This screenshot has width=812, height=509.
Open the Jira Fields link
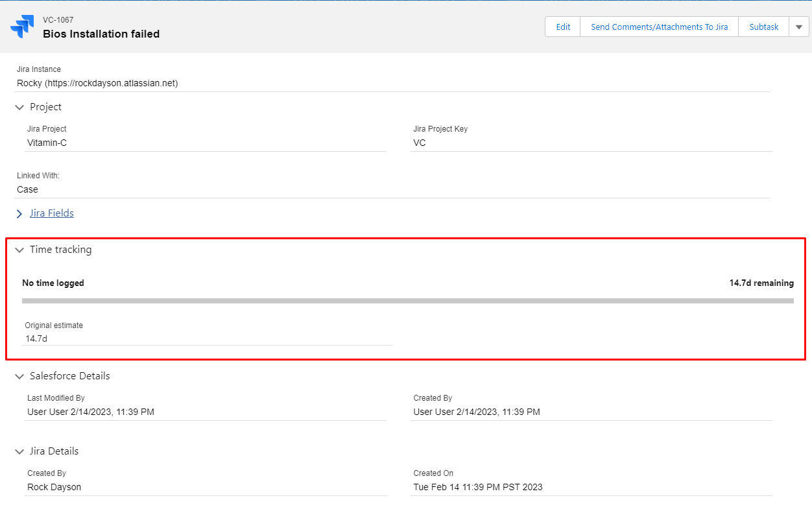[52, 213]
